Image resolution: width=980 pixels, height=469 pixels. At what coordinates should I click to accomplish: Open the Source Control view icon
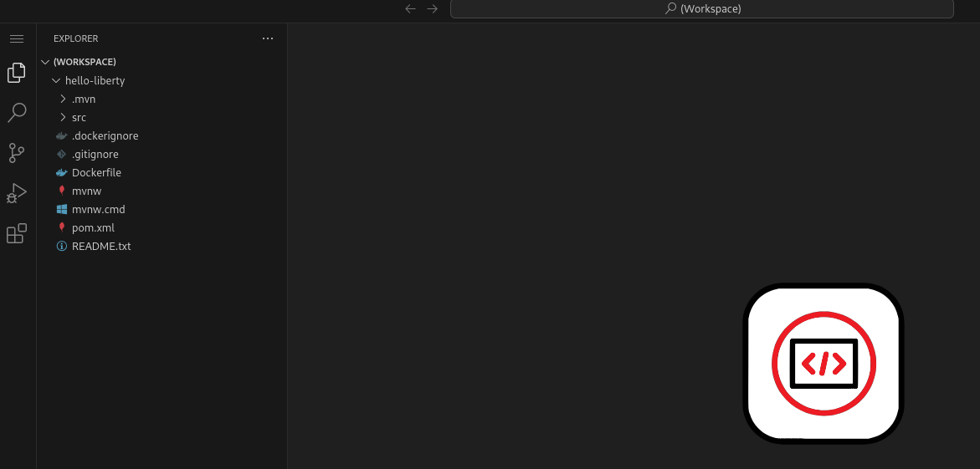point(17,153)
